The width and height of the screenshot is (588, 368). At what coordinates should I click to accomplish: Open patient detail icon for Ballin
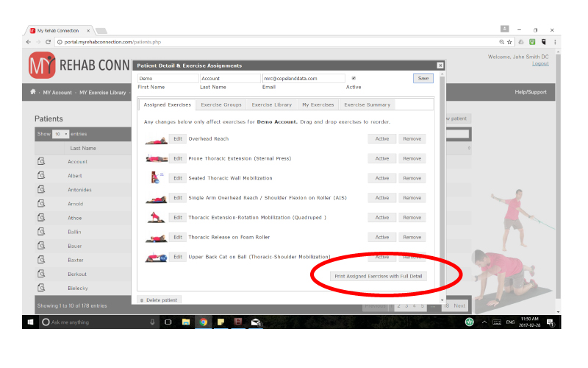pos(41,232)
